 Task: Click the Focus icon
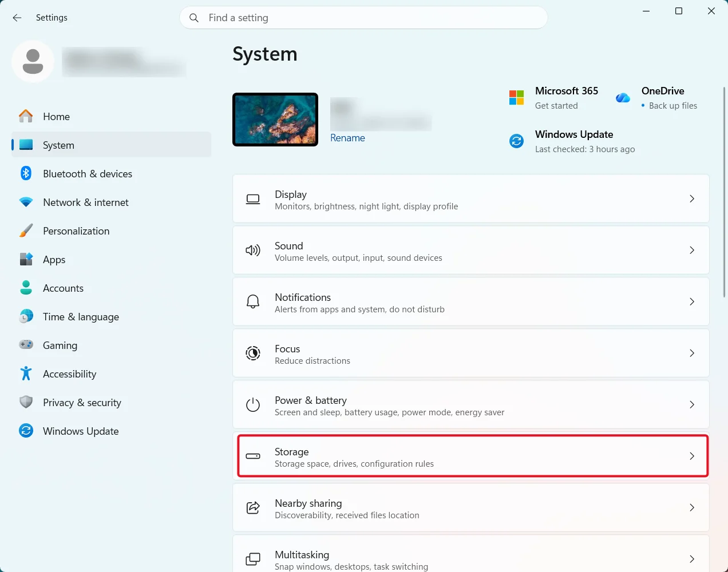253,353
